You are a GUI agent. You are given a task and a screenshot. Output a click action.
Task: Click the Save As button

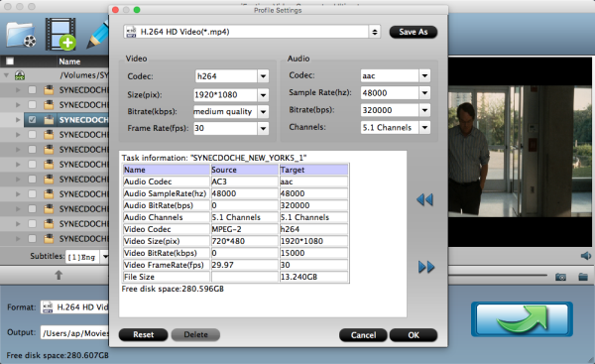[x=414, y=32]
